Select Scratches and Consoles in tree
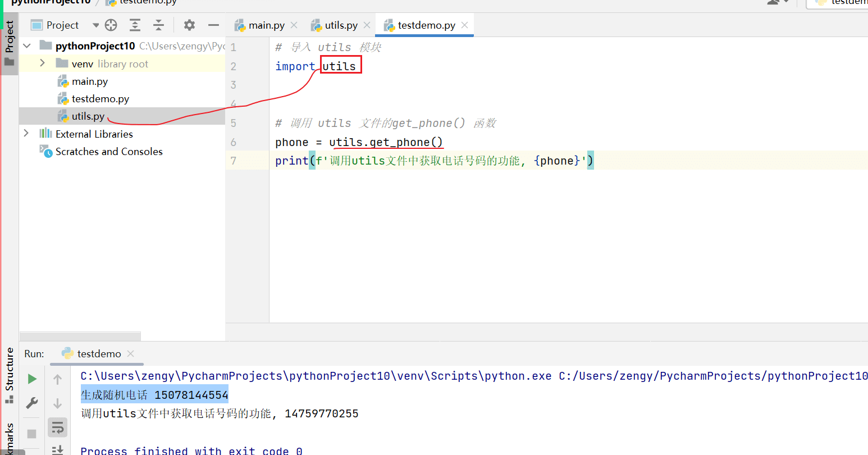Screen dimensions: 868x455 pos(101,152)
